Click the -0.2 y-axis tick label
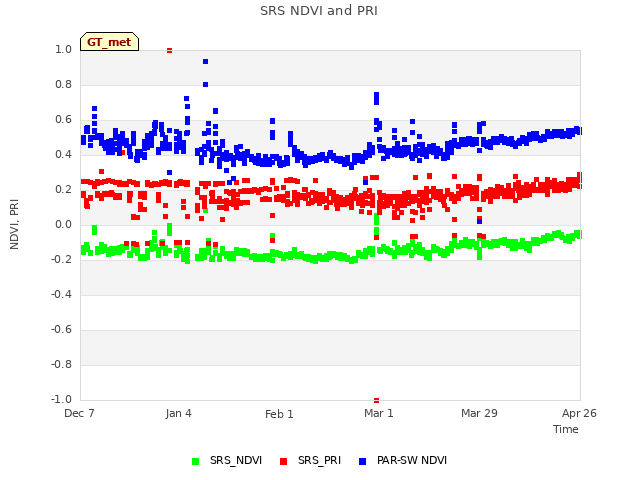This screenshot has width=640, height=480. tap(61, 259)
